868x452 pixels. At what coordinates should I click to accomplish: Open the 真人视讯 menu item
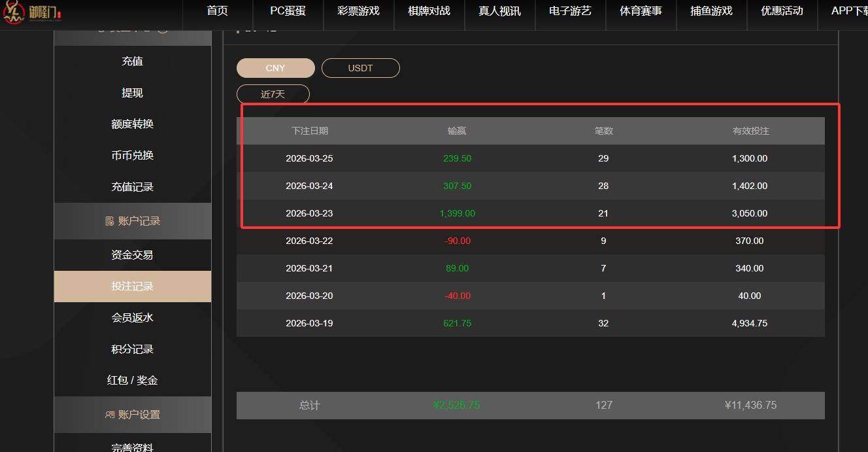pos(499,10)
